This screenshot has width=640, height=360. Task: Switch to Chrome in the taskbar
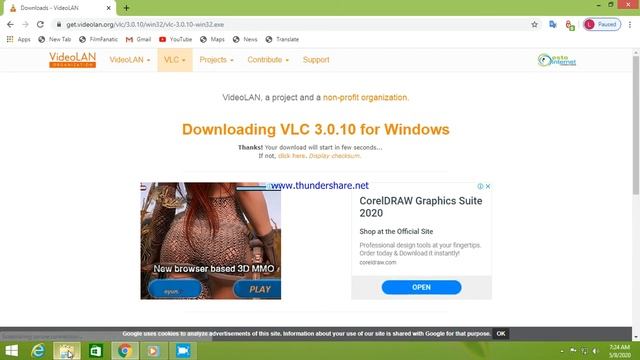(x=125, y=351)
